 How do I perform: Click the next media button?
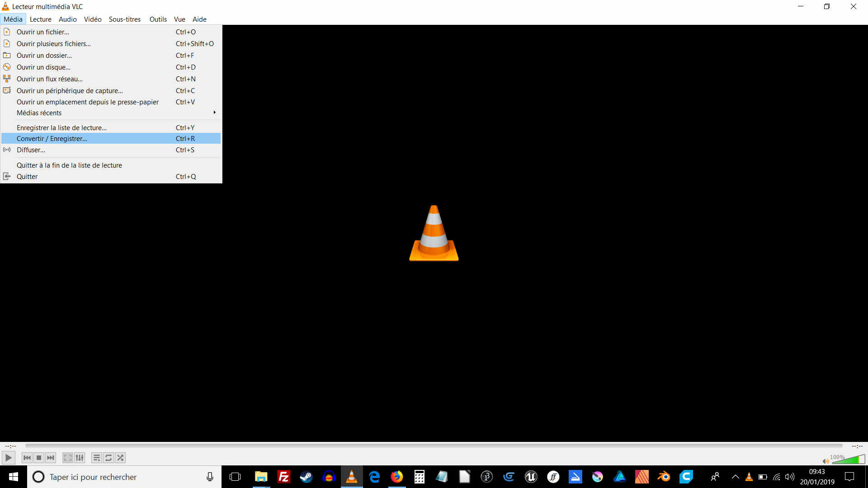tap(51, 458)
